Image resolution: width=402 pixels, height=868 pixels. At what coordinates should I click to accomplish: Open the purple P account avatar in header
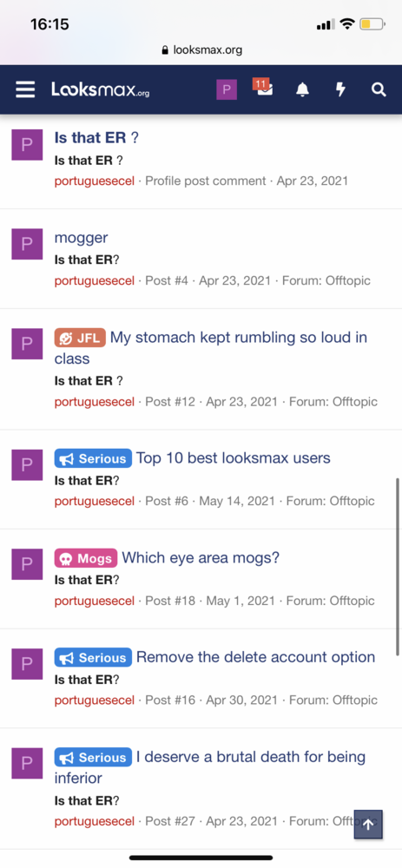[227, 89]
